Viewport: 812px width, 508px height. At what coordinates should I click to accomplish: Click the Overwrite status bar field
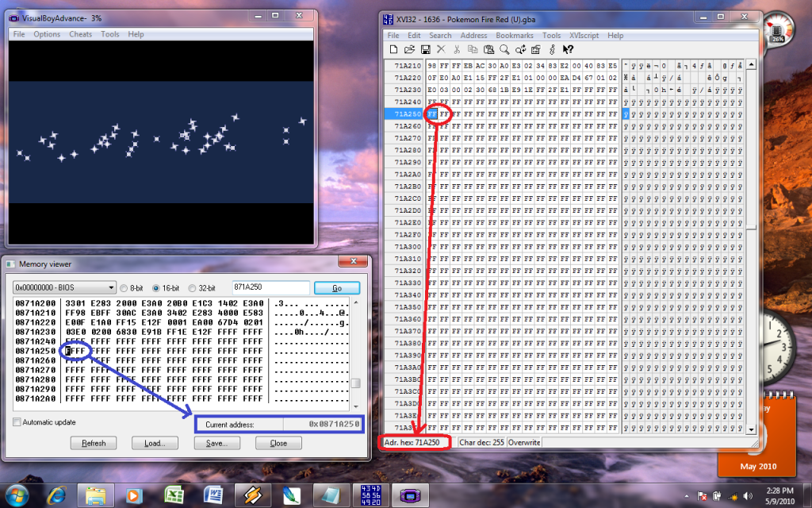[x=524, y=443]
